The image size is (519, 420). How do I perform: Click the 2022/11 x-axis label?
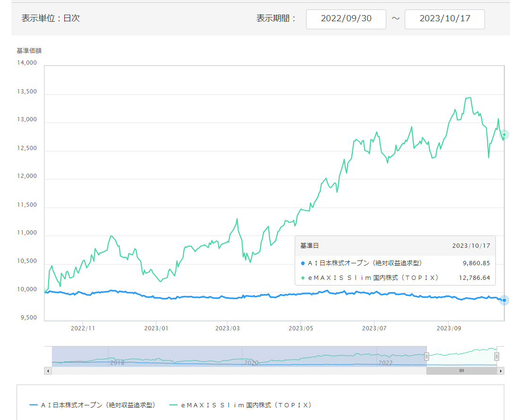point(84,328)
